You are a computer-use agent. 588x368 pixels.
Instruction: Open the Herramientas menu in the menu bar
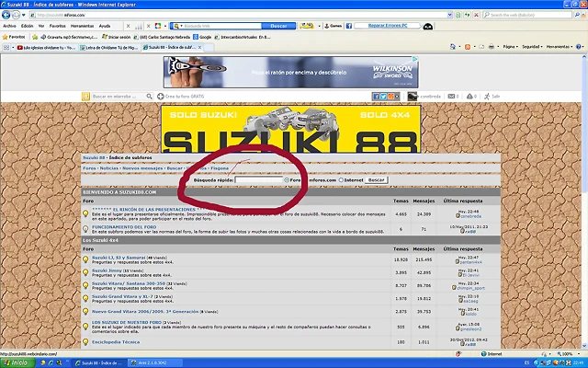click(x=82, y=26)
